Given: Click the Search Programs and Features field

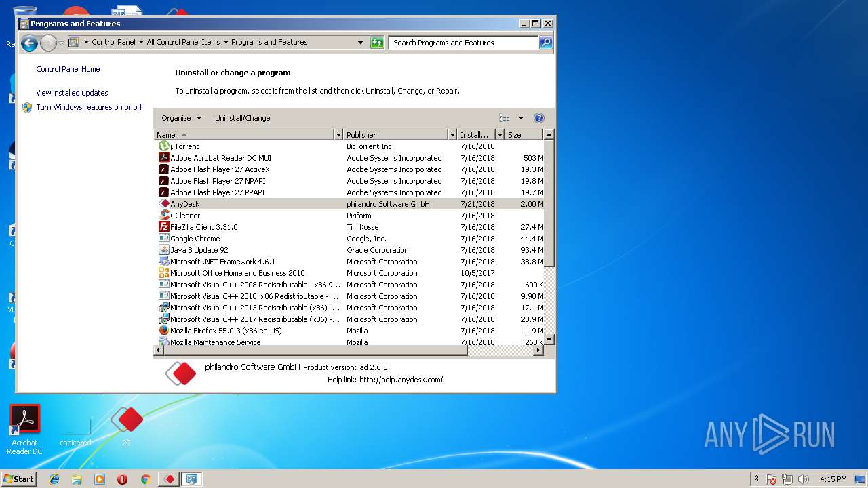Looking at the screenshot, I should 465,43.
